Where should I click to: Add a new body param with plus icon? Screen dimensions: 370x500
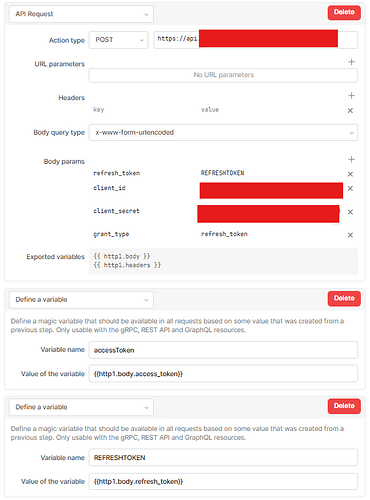pos(351,160)
